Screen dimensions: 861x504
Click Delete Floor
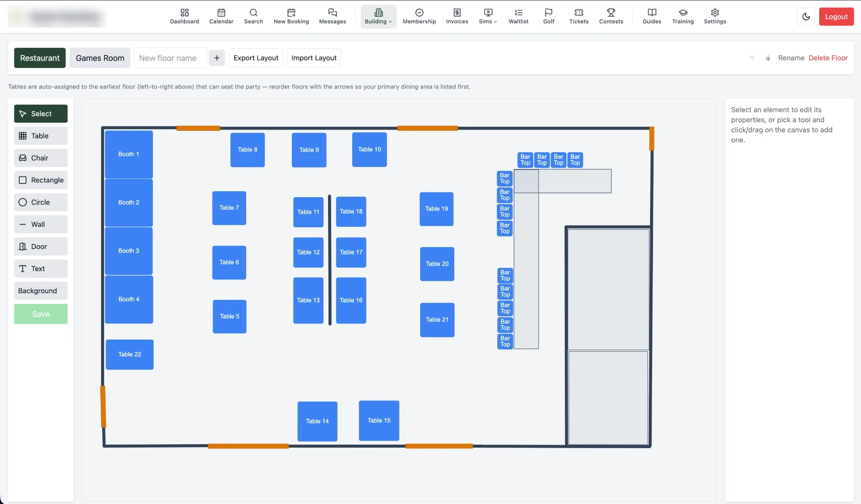828,58
